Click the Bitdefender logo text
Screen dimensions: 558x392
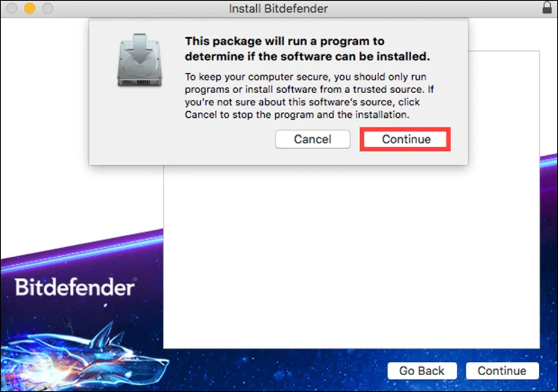pos(75,287)
